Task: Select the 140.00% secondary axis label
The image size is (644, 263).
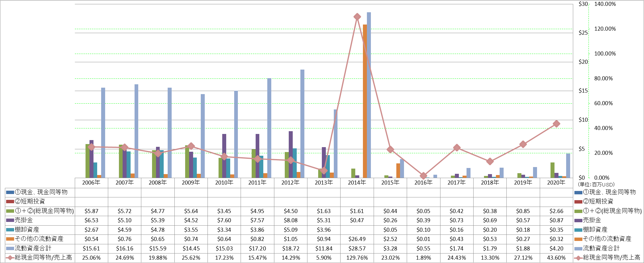Action: click(605, 4)
